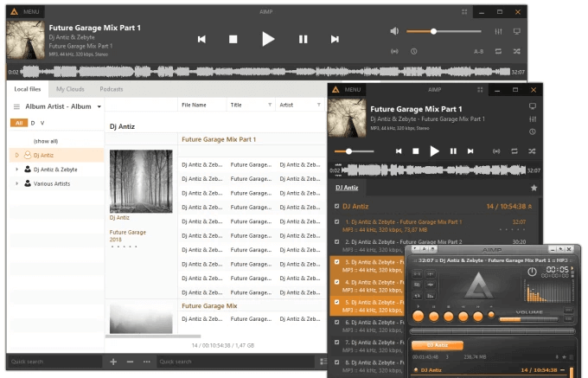Filter library by letter V

click(42, 123)
